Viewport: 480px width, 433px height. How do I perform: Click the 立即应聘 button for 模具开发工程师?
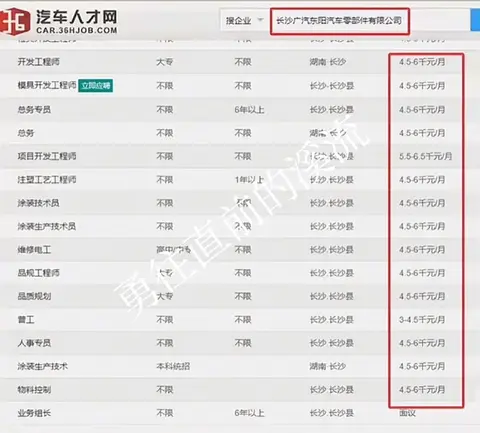point(96,86)
